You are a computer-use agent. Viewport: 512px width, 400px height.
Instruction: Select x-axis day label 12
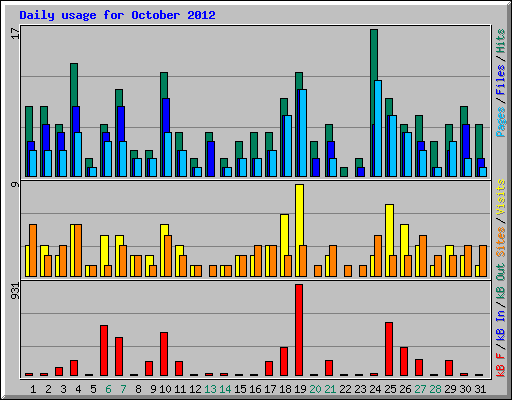tap(195, 389)
